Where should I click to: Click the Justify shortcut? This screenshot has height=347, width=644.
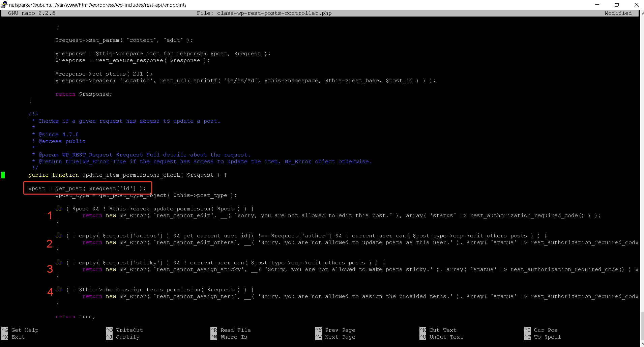[128, 337]
